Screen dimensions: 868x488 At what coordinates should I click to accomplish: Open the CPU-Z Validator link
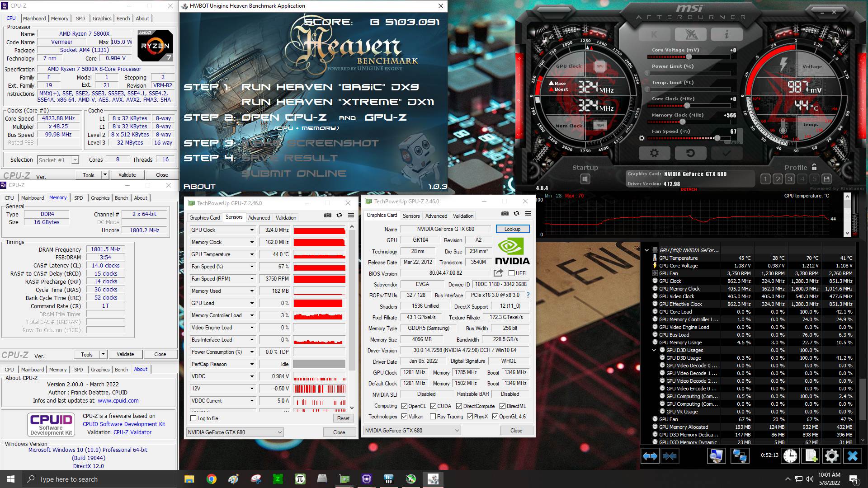[132, 432]
